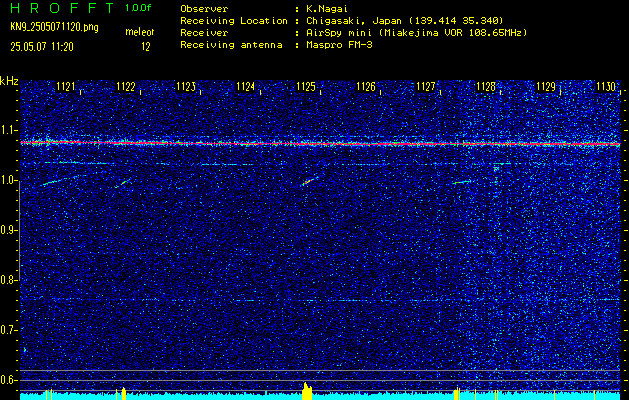Viewport: 629px width, 400px height.
Task: Click the HROFFT title text
Action: [63, 8]
